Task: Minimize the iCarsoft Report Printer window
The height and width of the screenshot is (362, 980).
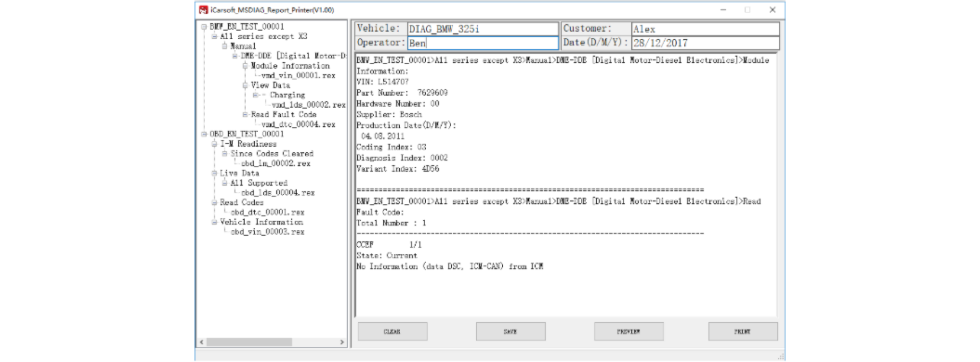Action: pyautogui.click(x=723, y=10)
